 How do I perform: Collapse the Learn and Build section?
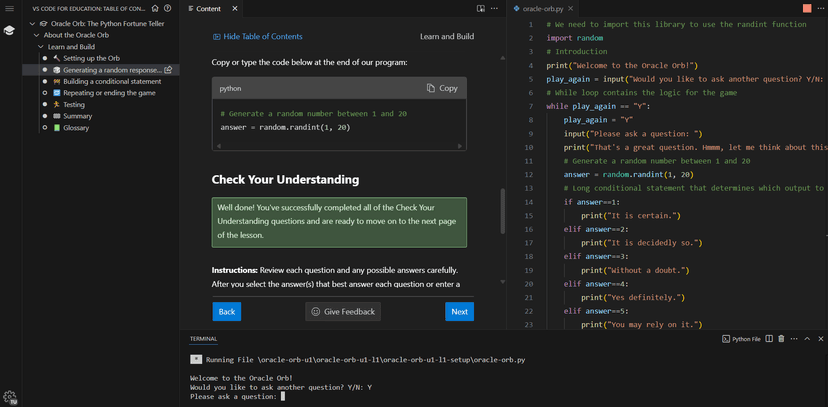pyautogui.click(x=41, y=47)
